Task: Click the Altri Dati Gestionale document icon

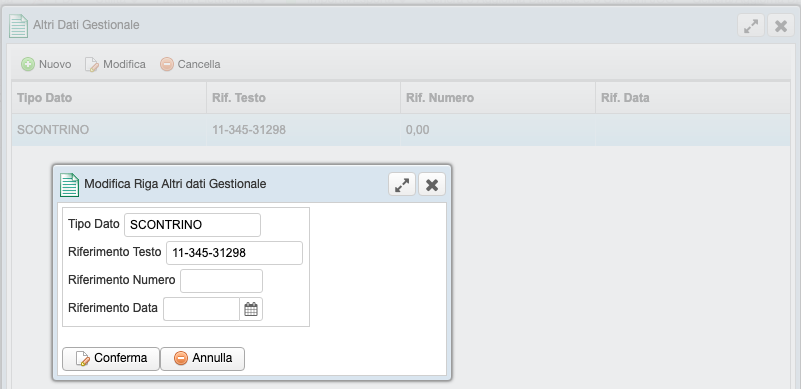Action: 18,26
